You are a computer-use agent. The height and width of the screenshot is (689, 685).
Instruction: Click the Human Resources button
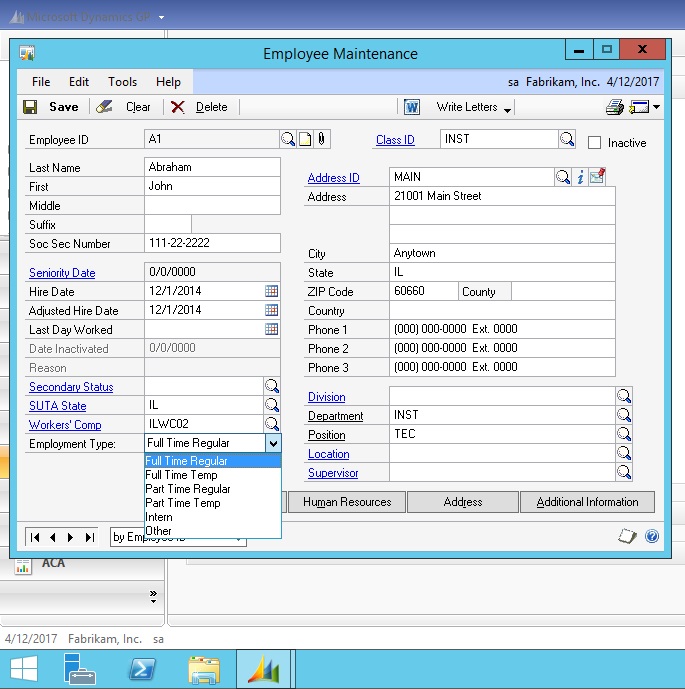click(x=347, y=502)
